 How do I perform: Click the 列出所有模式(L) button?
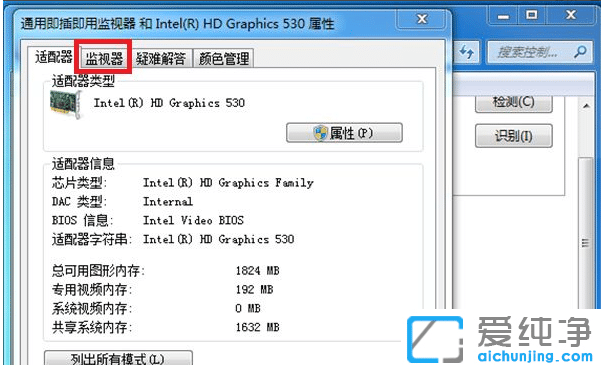118,358
